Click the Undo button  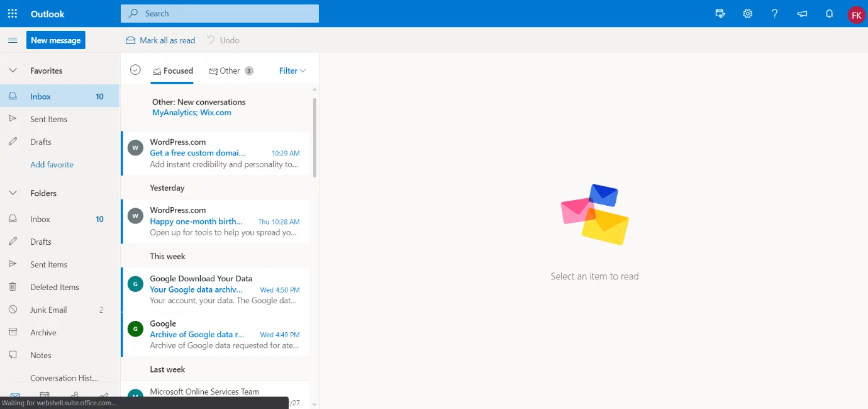[223, 40]
